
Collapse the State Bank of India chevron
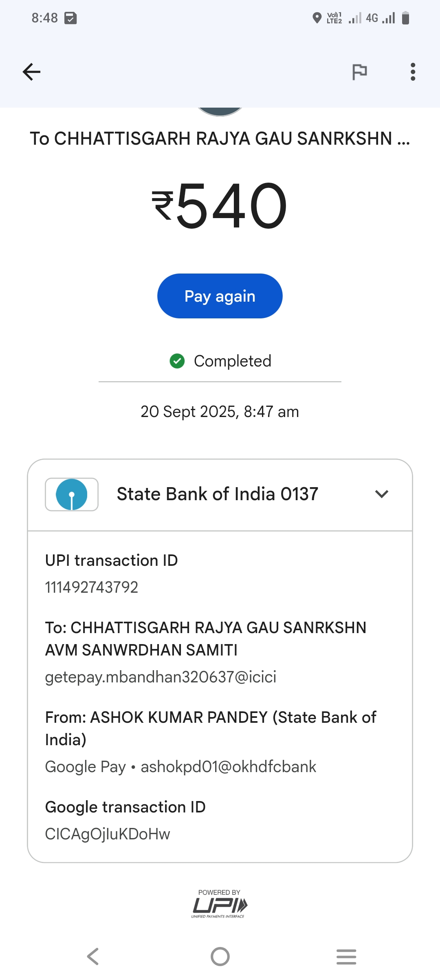coord(382,494)
